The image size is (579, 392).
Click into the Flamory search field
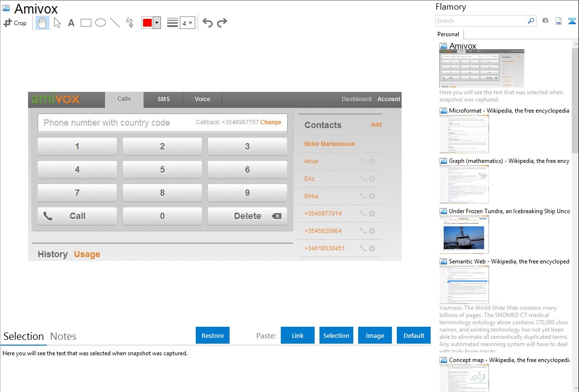click(x=481, y=21)
